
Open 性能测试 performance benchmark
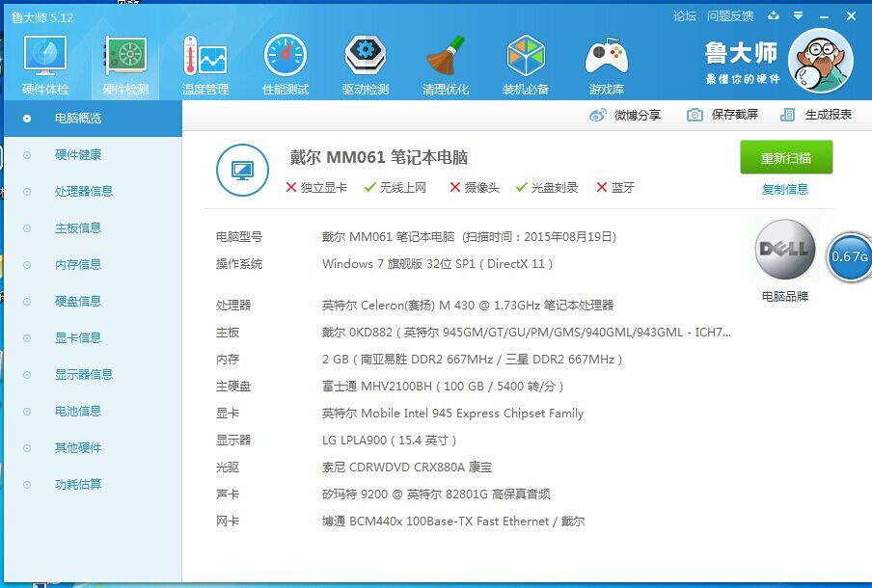[286, 65]
